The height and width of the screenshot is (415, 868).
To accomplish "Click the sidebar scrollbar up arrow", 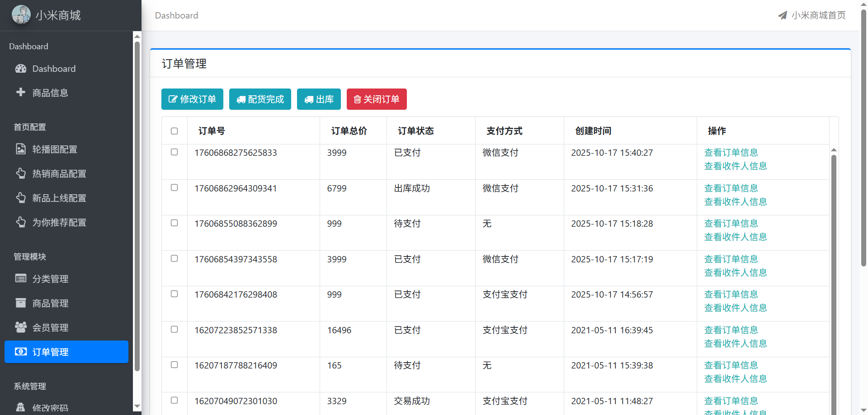I will tap(137, 36).
